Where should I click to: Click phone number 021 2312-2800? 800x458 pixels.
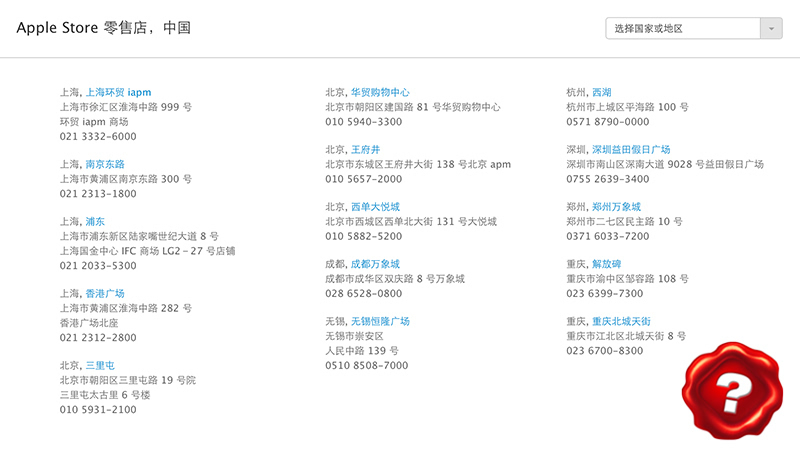(98, 338)
